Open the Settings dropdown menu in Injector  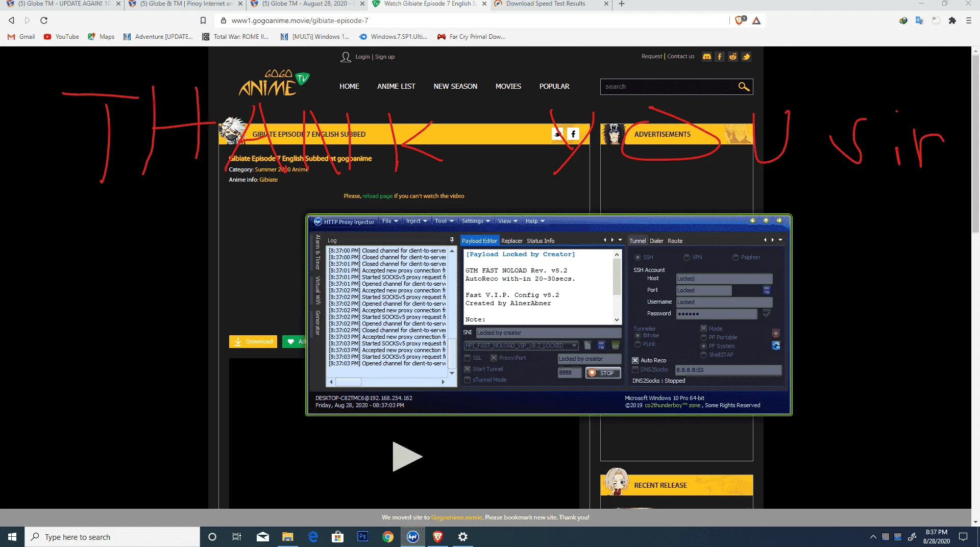click(x=476, y=221)
